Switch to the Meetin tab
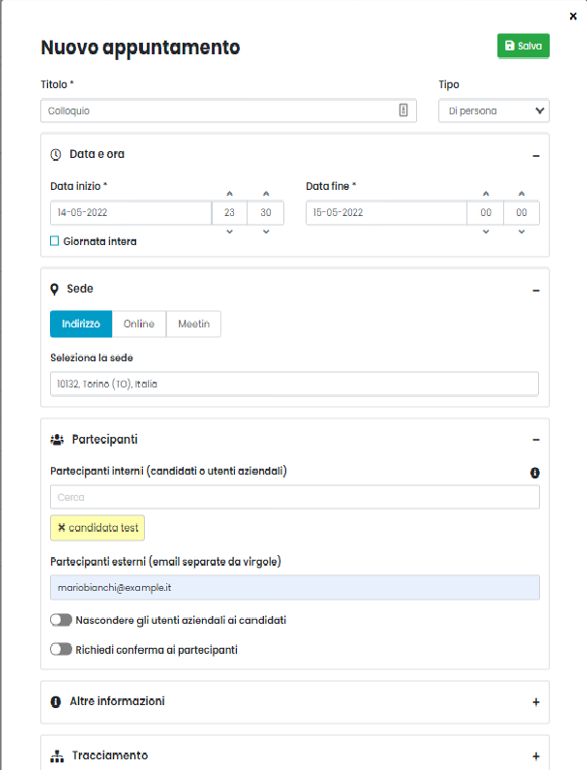Screen dimensions: 587x773 [194, 324]
